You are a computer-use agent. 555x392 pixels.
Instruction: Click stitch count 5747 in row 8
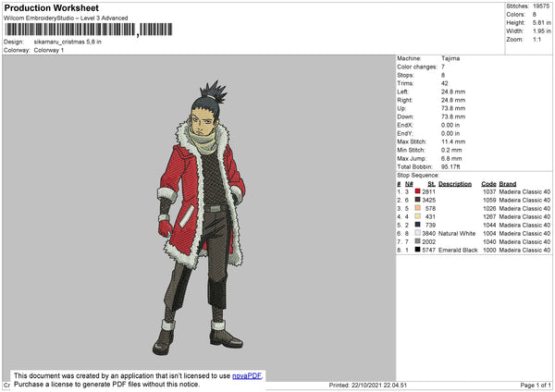point(428,250)
